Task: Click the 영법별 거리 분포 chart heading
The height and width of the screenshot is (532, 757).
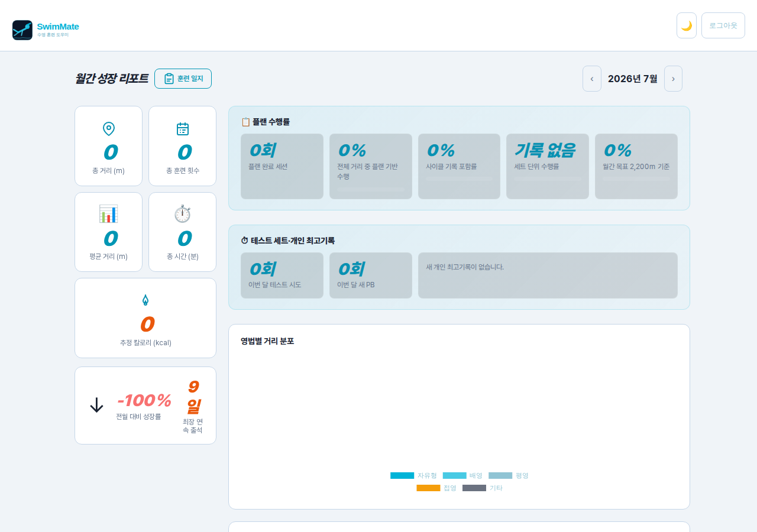Action: [x=267, y=341]
